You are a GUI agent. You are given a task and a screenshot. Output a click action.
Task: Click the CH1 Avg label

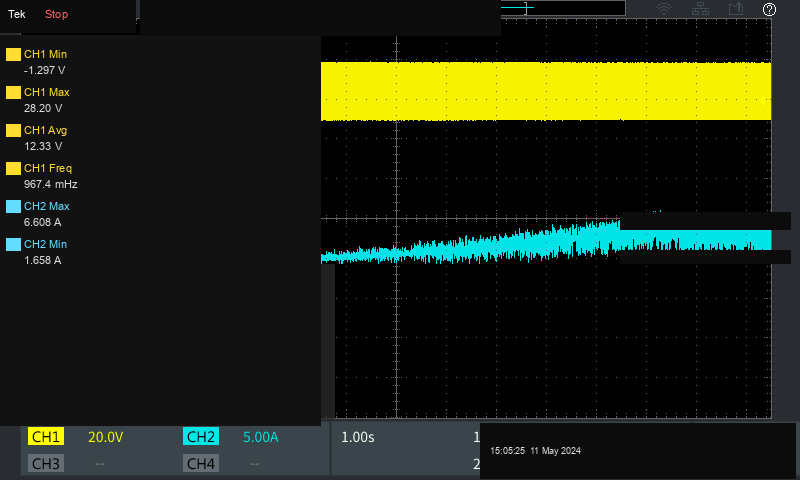[45, 131]
